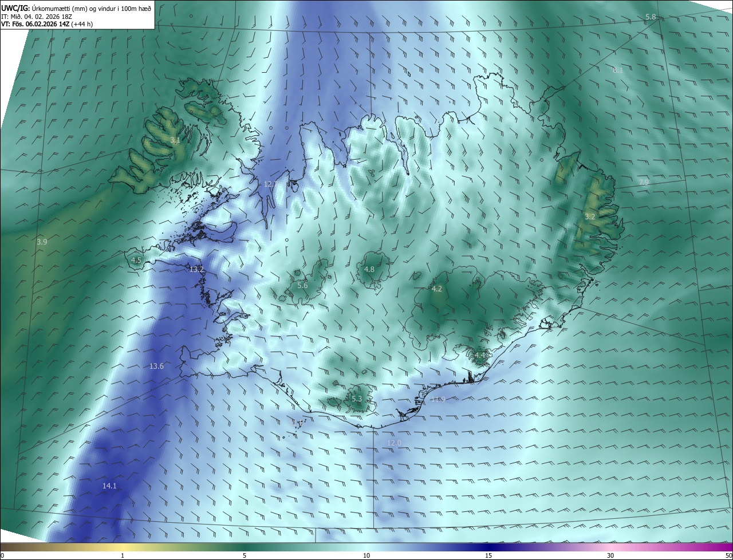Click the 3.2 value in the east
This screenshot has height=560, width=733.
point(590,216)
